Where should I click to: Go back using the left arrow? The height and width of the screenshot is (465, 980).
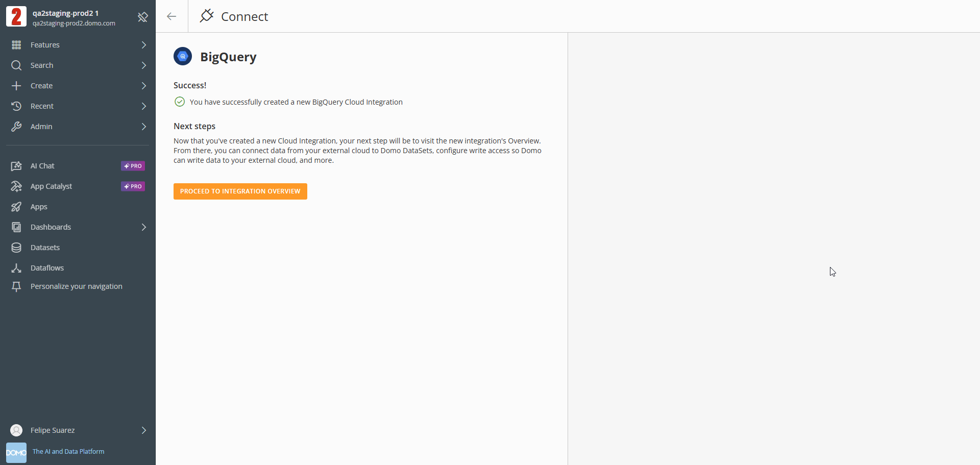click(x=171, y=16)
